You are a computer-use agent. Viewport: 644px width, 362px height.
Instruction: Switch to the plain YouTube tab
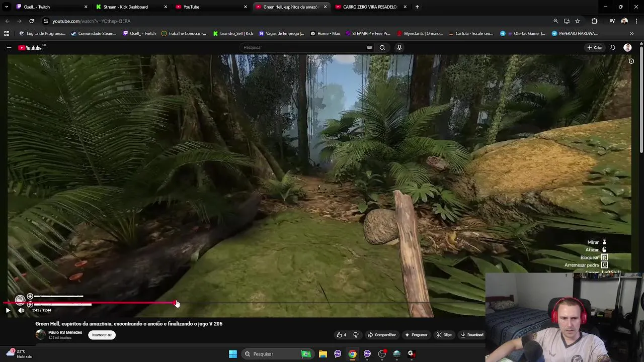coord(211,7)
